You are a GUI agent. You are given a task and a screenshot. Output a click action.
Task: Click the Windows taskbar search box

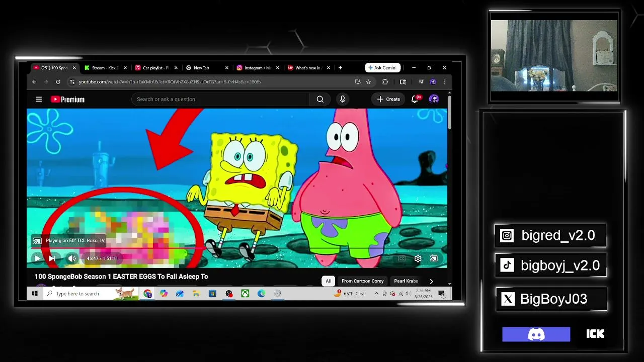pos(91,294)
